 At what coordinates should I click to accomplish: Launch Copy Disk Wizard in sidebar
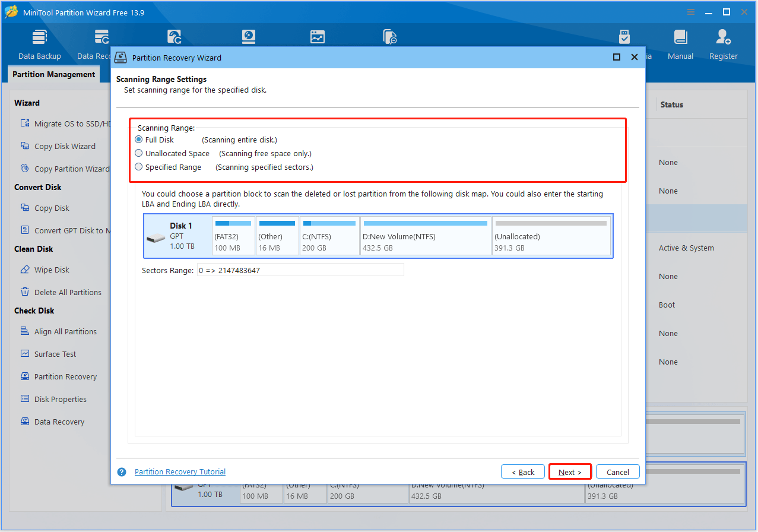pos(58,146)
